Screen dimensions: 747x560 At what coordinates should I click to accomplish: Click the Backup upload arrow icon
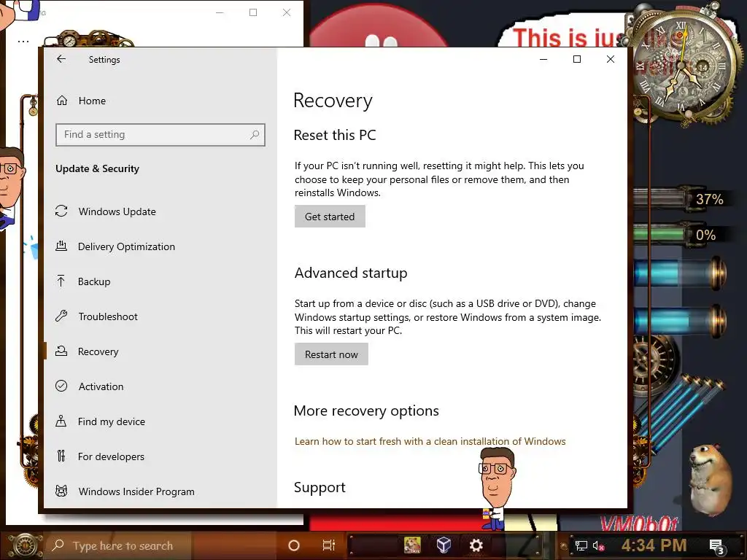click(61, 281)
